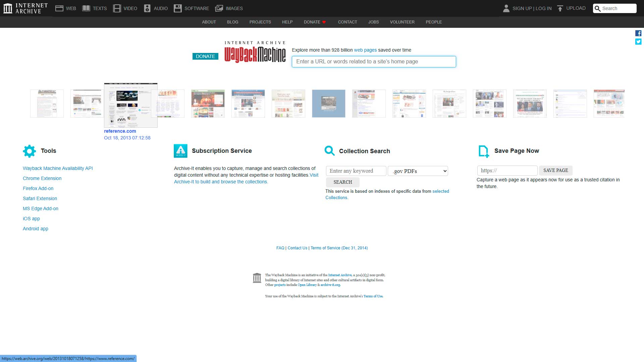Click the Wayback URL search field
The height and width of the screenshot is (362, 644).
[374, 62]
